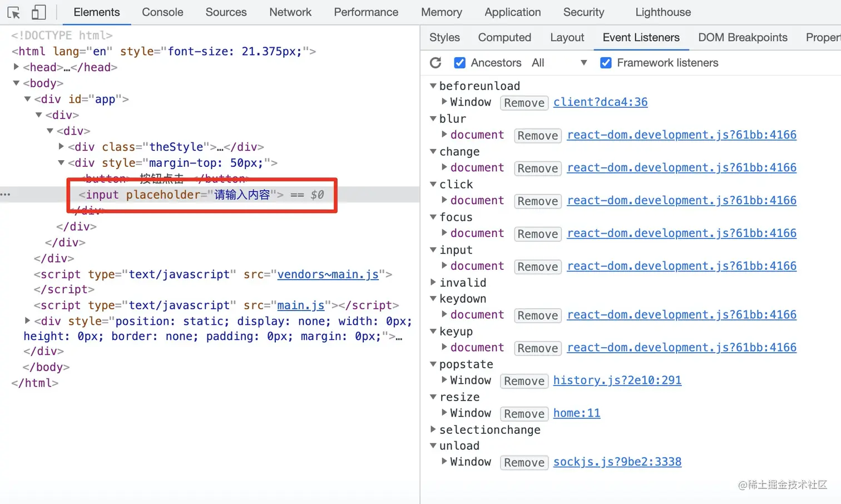Open the home:11 source link
This screenshot has width=841, height=504.
point(576,413)
